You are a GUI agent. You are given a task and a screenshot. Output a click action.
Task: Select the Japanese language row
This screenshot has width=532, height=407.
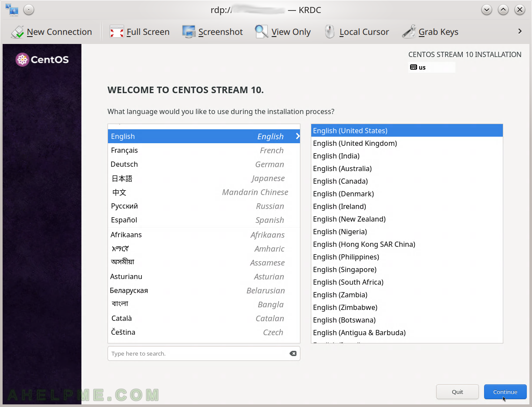tap(204, 178)
